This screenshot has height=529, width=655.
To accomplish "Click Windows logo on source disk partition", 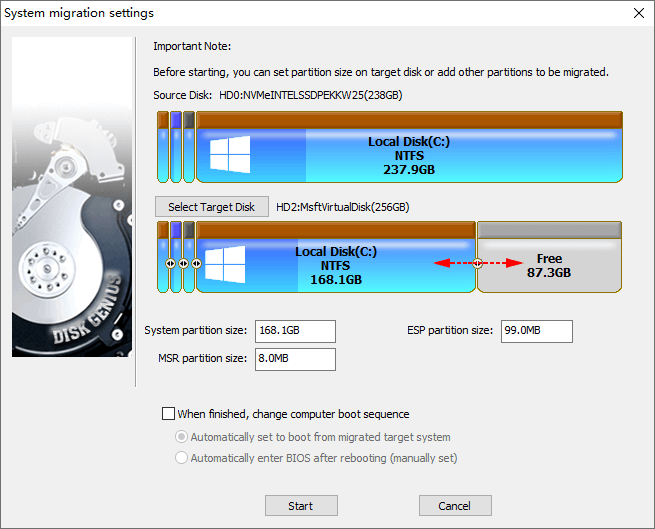I will [x=230, y=155].
